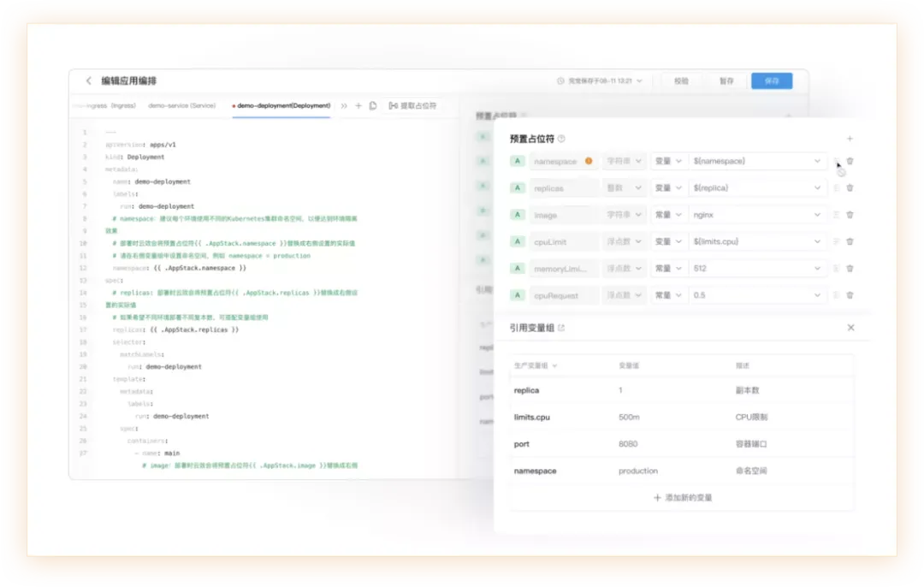Select the demo-deployment(Deployment) tab
924x587 pixels.
click(x=282, y=106)
